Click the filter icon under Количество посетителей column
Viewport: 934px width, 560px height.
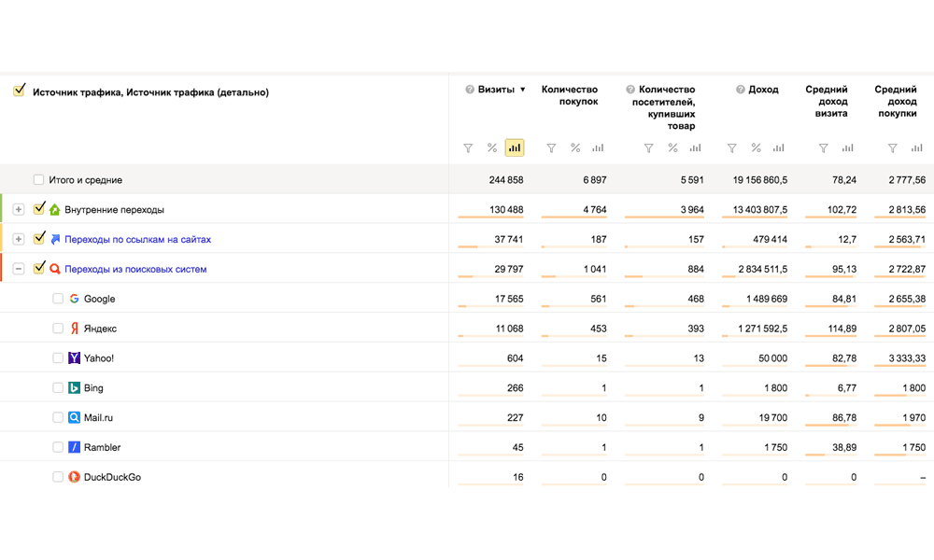(x=649, y=148)
